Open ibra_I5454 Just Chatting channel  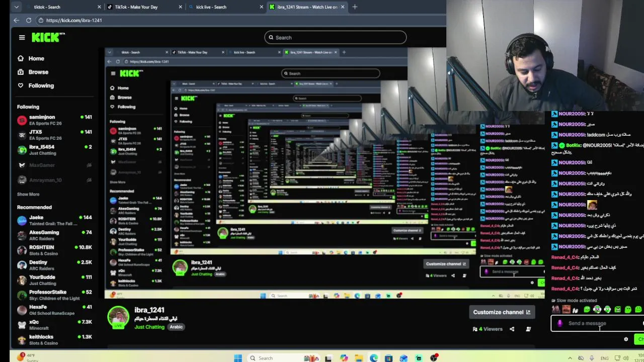pos(54,150)
